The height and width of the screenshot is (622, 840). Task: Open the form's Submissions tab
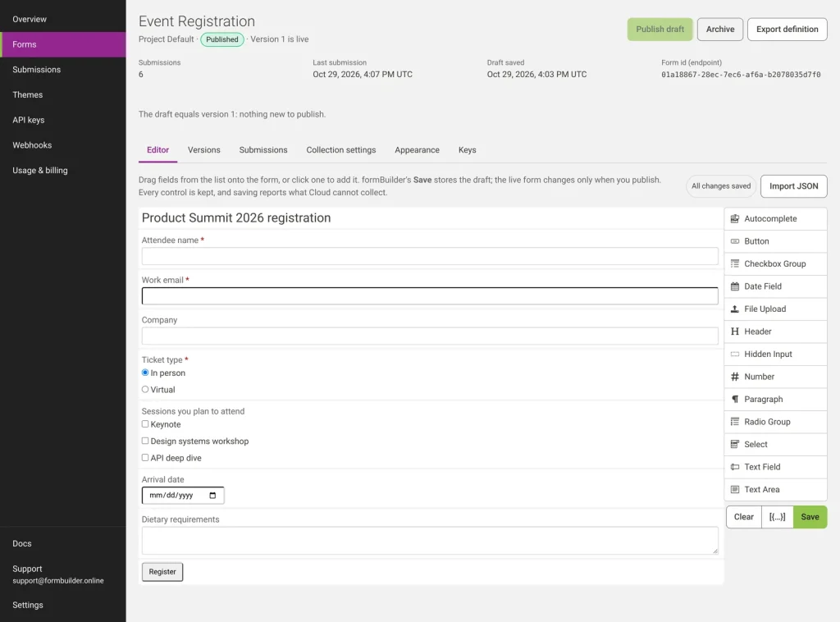[263, 150]
